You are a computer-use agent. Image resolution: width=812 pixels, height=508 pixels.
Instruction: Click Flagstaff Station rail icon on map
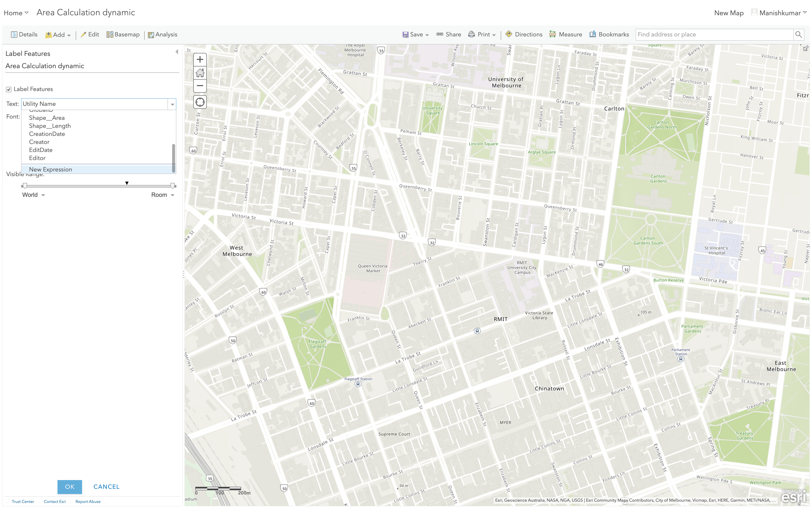coord(358,384)
